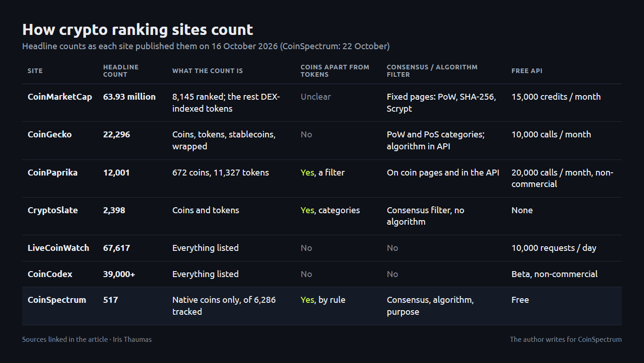The width and height of the screenshot is (644, 363).
Task: Click "Beta, non-commercial" for CoinCodex
Action: coord(555,274)
